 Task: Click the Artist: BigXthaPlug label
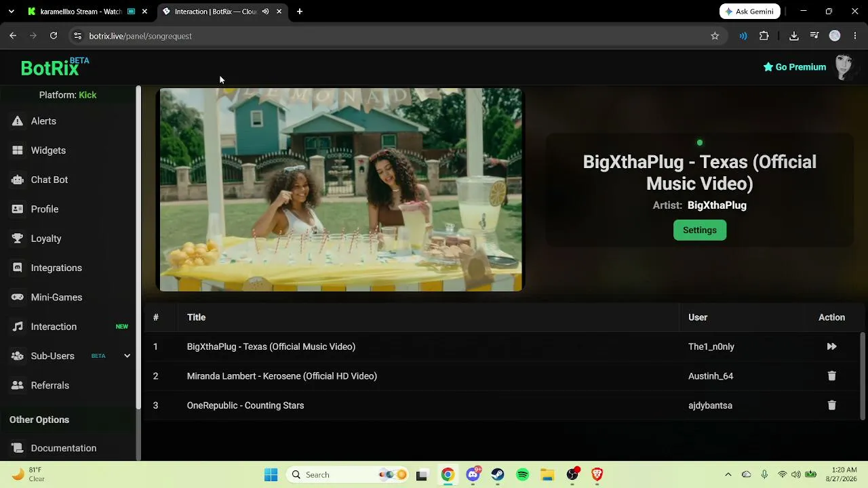point(700,205)
